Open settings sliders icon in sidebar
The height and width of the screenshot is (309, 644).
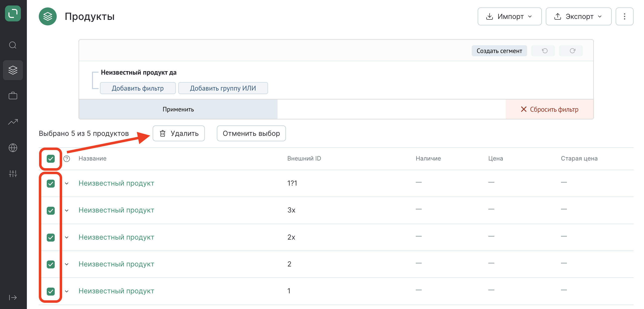click(13, 174)
